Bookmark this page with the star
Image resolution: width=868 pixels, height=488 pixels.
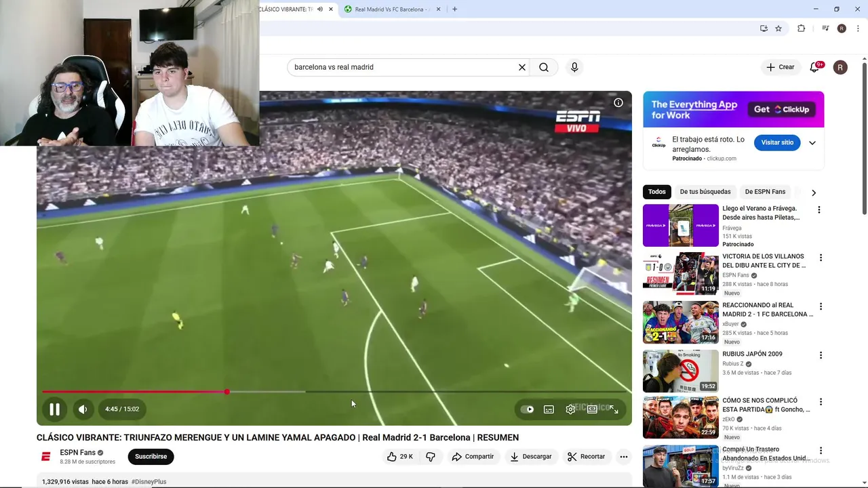(x=778, y=28)
